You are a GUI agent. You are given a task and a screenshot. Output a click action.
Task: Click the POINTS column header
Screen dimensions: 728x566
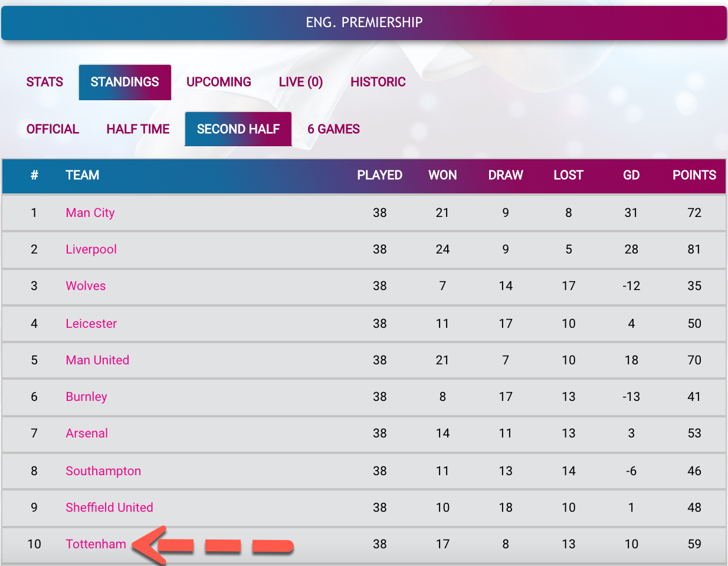694,175
